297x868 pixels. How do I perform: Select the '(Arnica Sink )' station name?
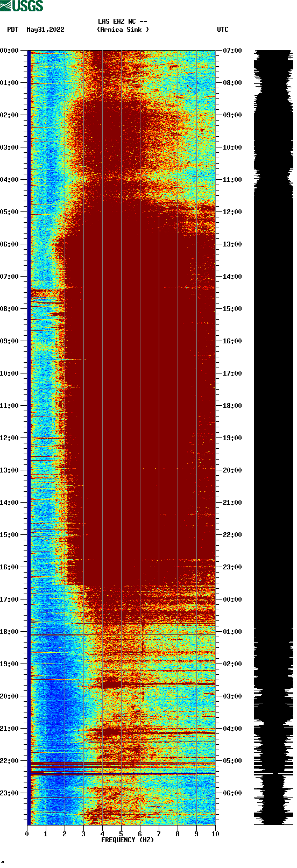(123, 30)
